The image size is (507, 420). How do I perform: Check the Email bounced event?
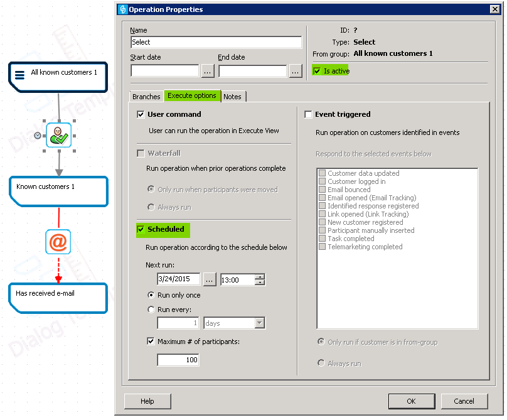pyautogui.click(x=322, y=190)
